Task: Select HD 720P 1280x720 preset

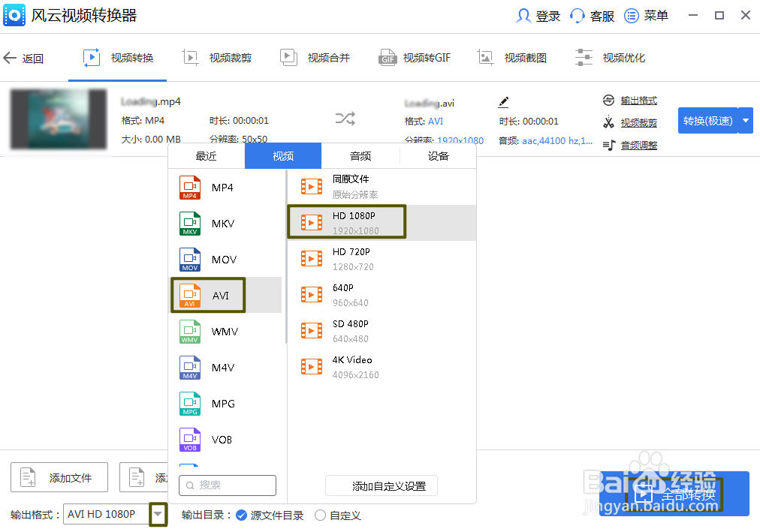Action: point(382,259)
